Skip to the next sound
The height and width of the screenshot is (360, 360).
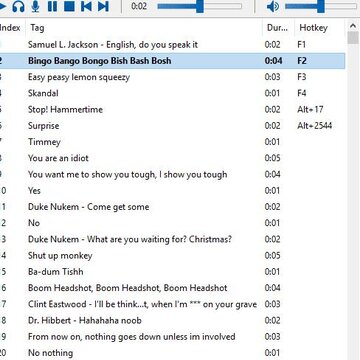[x=103, y=6]
